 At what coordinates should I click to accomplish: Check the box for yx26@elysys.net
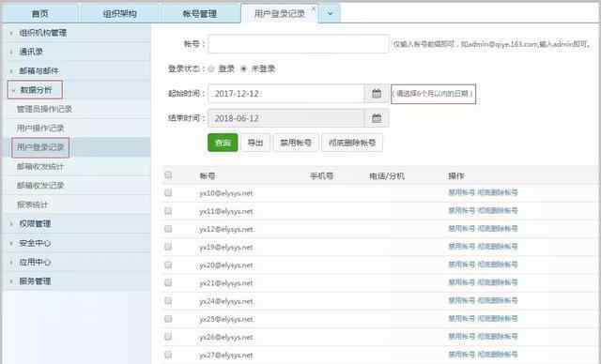click(x=168, y=337)
